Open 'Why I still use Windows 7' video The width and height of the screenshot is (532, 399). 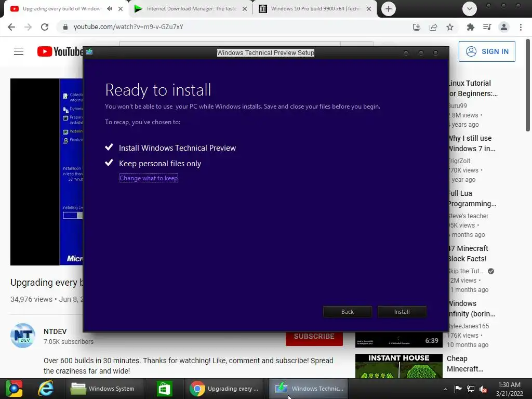471,143
